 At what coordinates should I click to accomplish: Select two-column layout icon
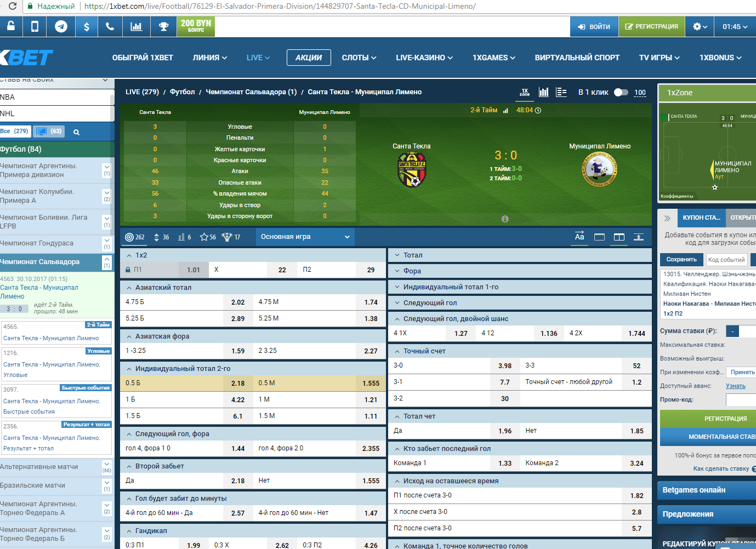(619, 237)
